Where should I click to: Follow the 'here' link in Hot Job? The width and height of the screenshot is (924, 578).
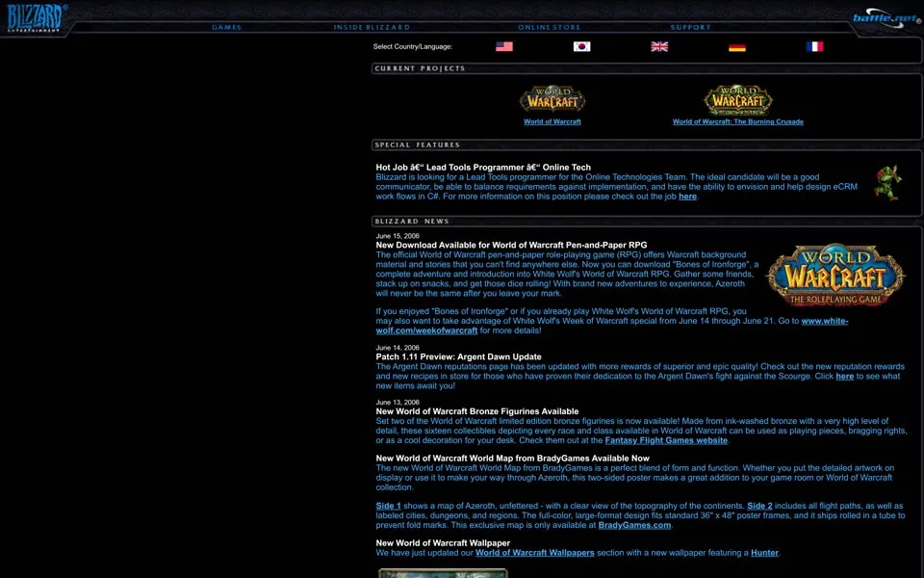(x=687, y=197)
